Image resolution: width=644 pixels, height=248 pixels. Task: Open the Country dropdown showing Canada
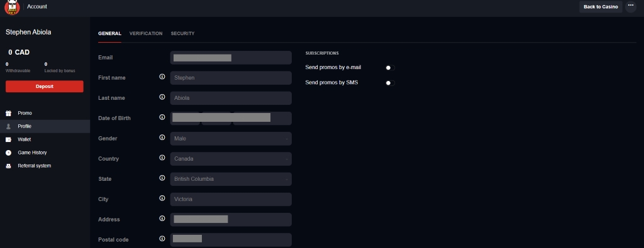[231, 159]
